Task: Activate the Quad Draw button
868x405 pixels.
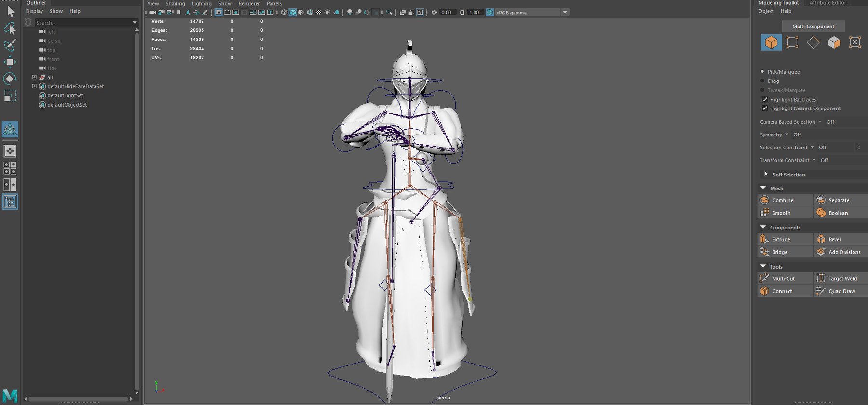Action: click(841, 291)
